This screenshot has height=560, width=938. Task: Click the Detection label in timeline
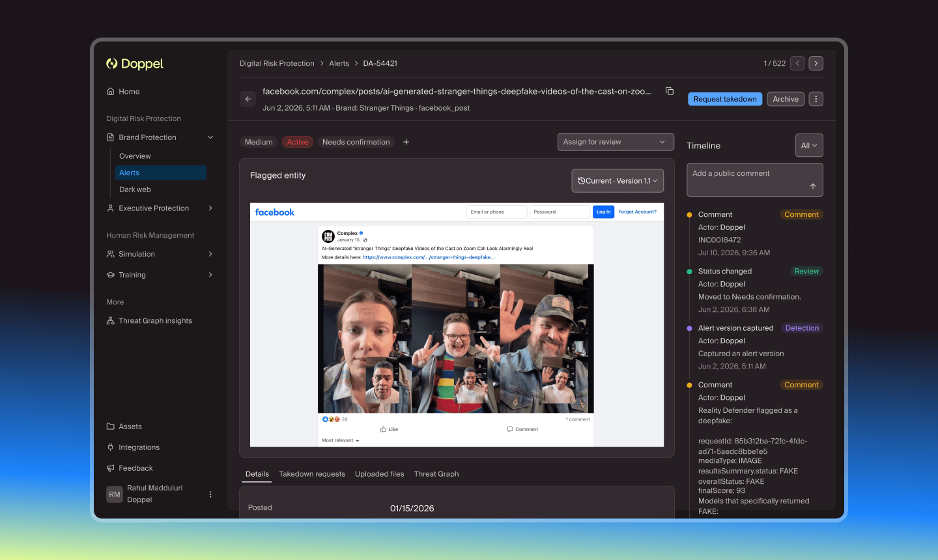tap(802, 328)
